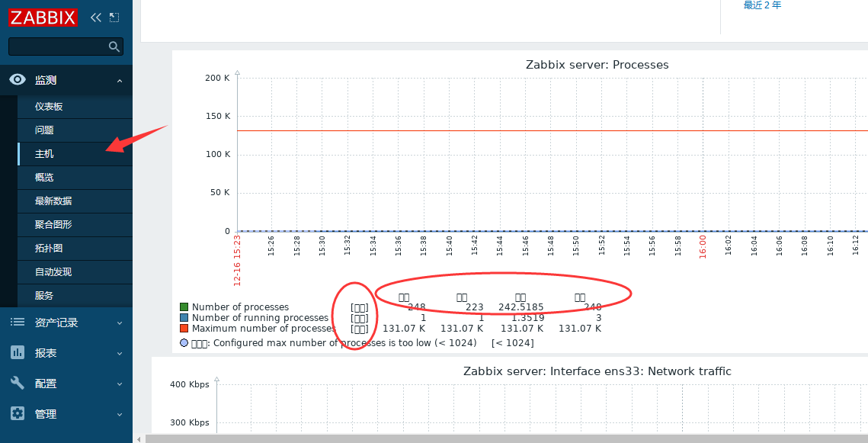Expand the 报表 section chevron
The image size is (868, 443).
click(120, 353)
